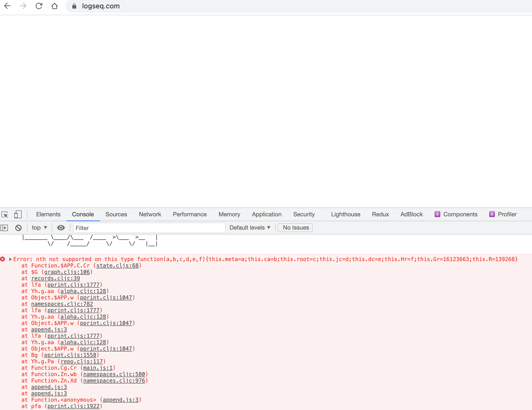
Task: Open the top frame context dropdown
Action: [39, 228]
